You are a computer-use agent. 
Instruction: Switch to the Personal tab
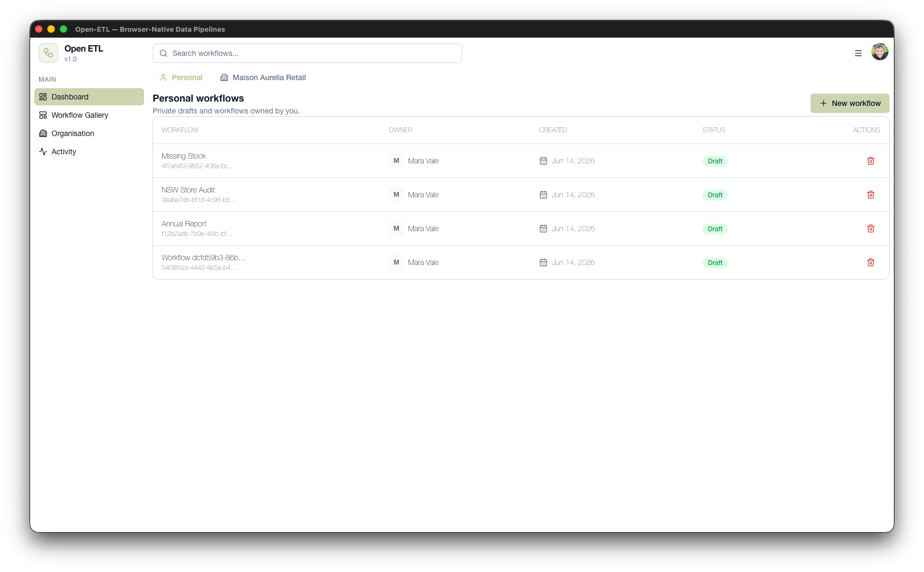(x=181, y=77)
